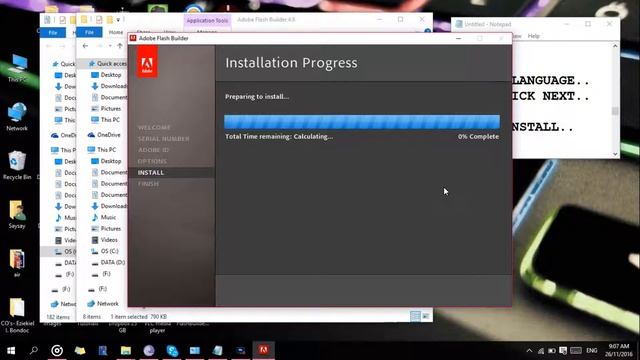The width and height of the screenshot is (640, 360).
Task: Open the Notepad taskbar button
Action: [218, 350]
